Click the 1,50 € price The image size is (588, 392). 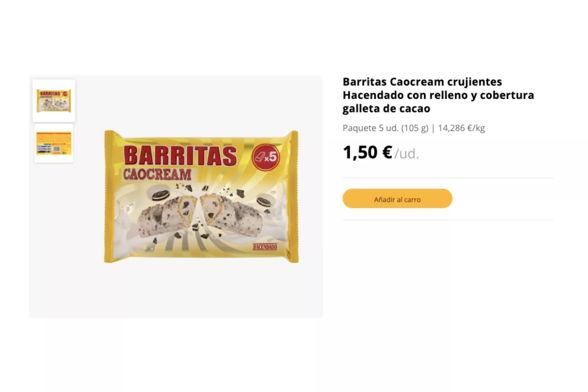367,152
